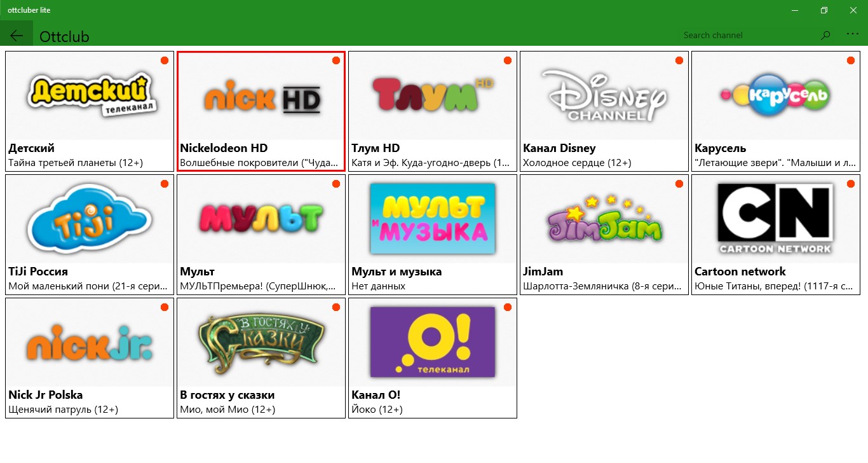868x463 pixels.
Task: Click the orange dot on Канал О! tile
Action: click(x=508, y=307)
